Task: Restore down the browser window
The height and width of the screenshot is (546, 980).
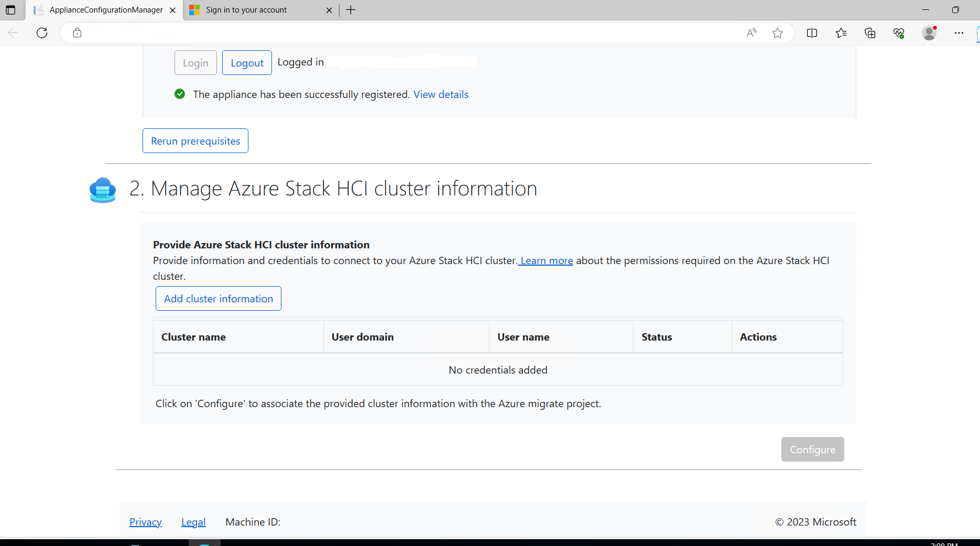Action: (955, 10)
